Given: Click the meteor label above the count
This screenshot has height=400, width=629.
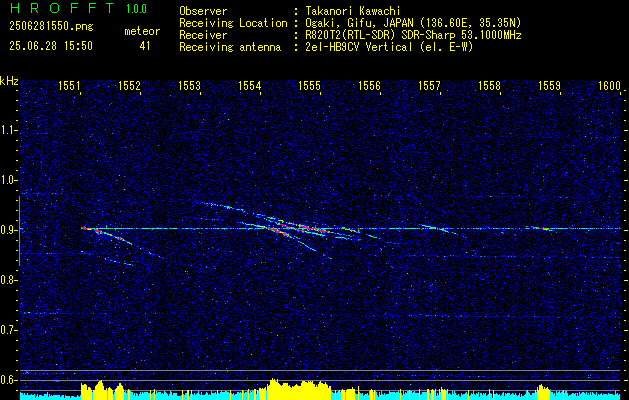Looking at the screenshot, I should tap(142, 31).
